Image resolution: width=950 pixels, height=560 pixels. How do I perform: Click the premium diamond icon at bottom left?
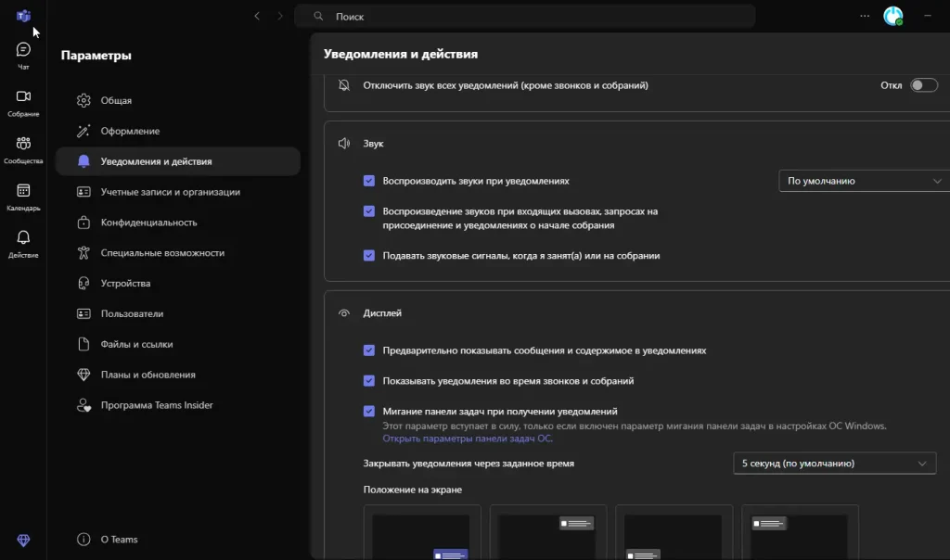23,541
